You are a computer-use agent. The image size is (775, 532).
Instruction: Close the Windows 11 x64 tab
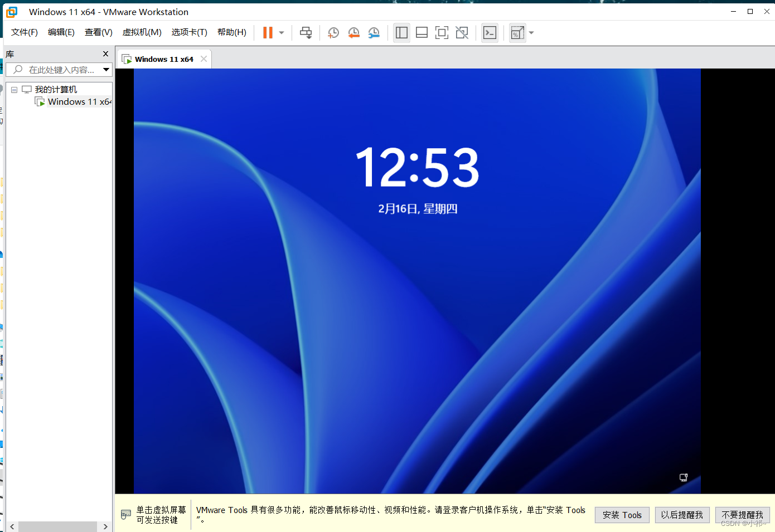[x=204, y=59]
